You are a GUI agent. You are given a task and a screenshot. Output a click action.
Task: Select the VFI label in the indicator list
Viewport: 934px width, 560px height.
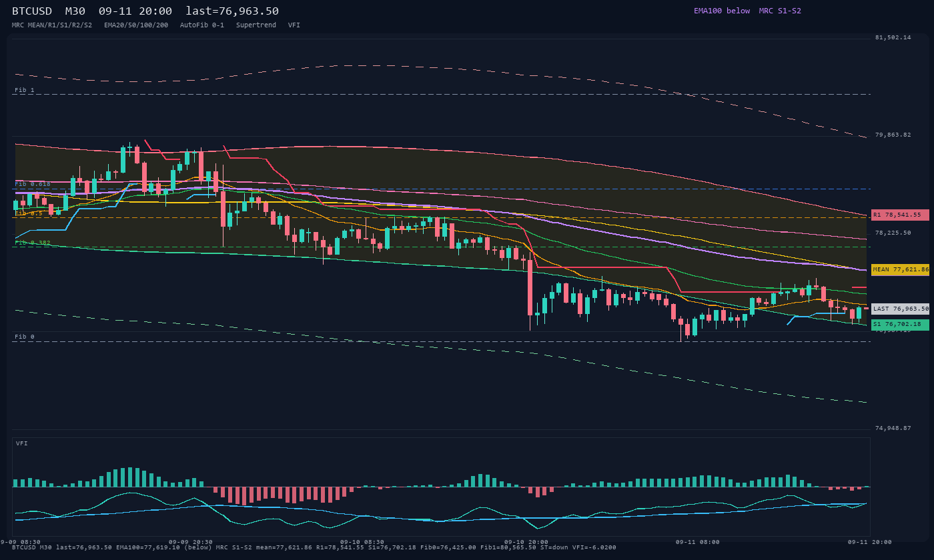pos(294,25)
